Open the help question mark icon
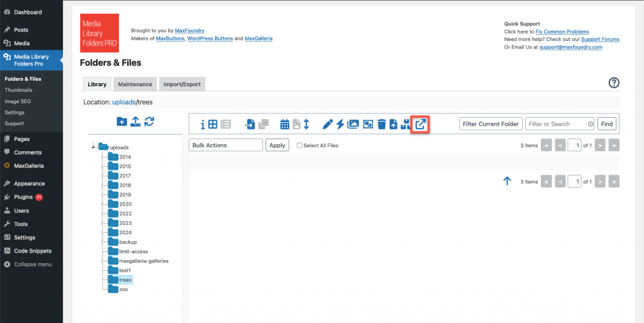The image size is (644, 323). click(614, 83)
